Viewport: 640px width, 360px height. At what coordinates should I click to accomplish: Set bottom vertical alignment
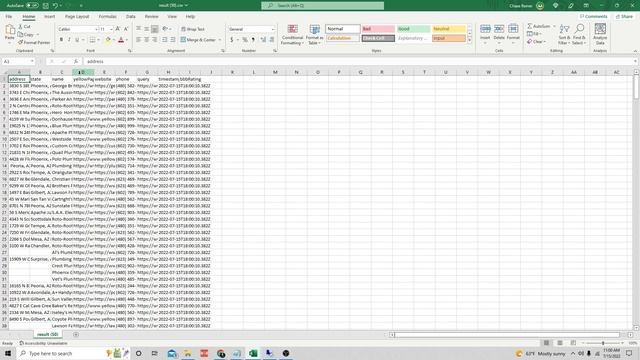pyautogui.click(x=155, y=29)
